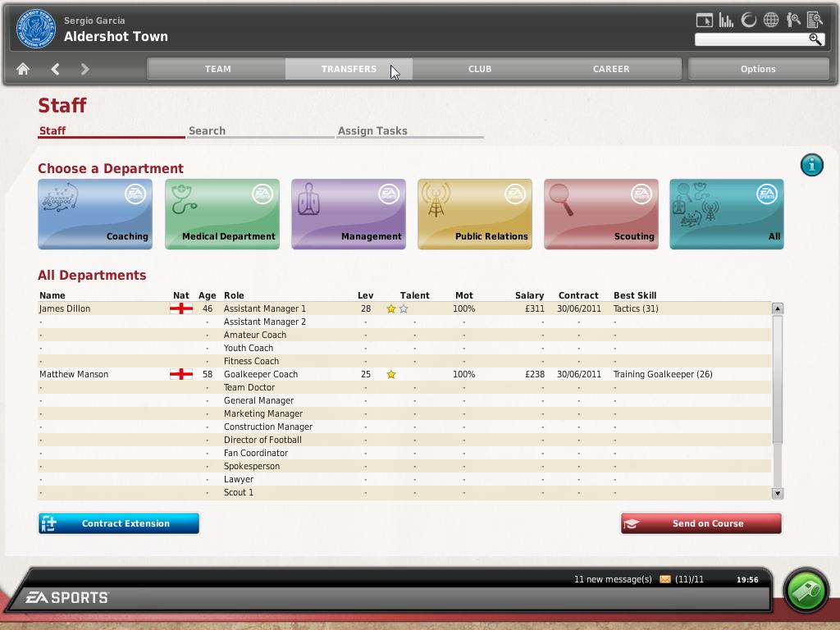Open the bar chart statistics icon
The height and width of the screenshot is (630, 840).
pyautogui.click(x=726, y=21)
